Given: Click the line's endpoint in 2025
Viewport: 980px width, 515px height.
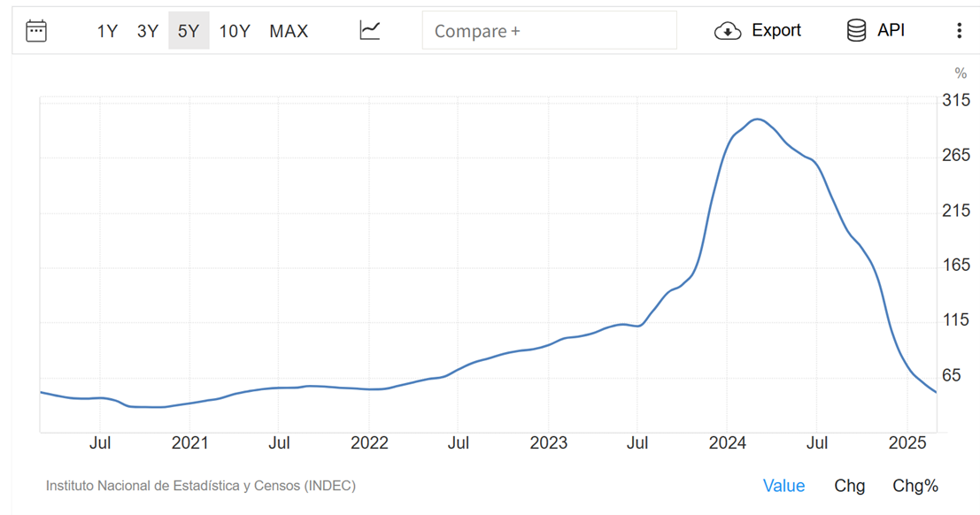Looking at the screenshot, I should click(936, 392).
